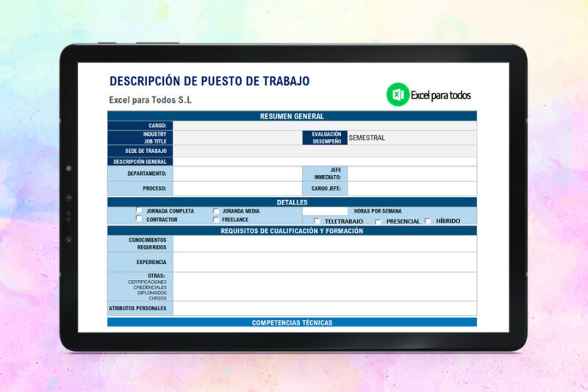Check the CONTRACTOR checkbox
588x392 pixels.
[x=139, y=218]
